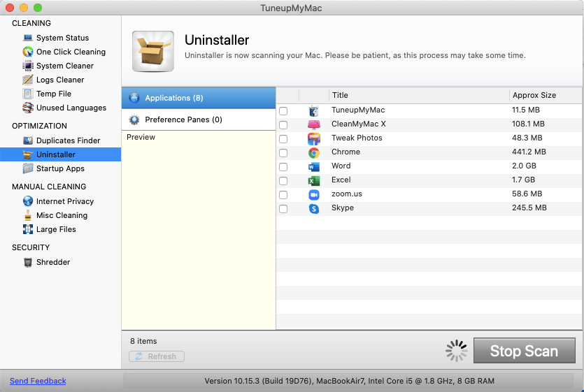Click the System Status laptop icon
Viewport: 584px width, 392px height.
click(x=28, y=38)
